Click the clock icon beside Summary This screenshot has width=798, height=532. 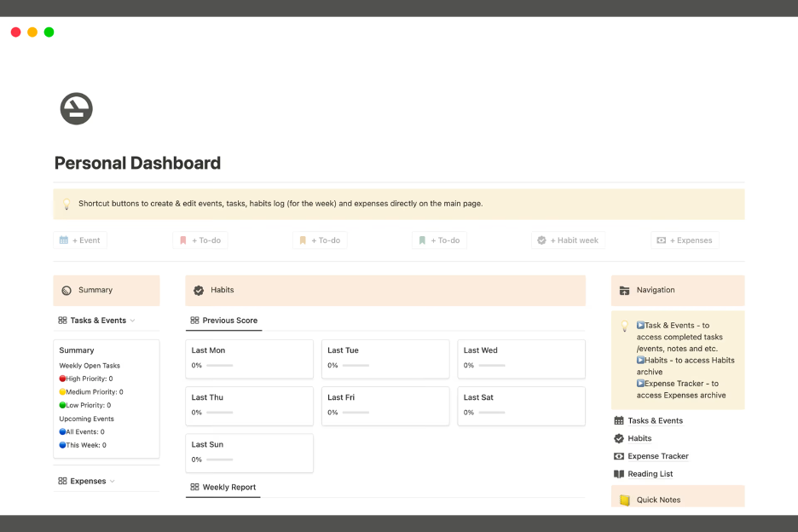coord(66,290)
